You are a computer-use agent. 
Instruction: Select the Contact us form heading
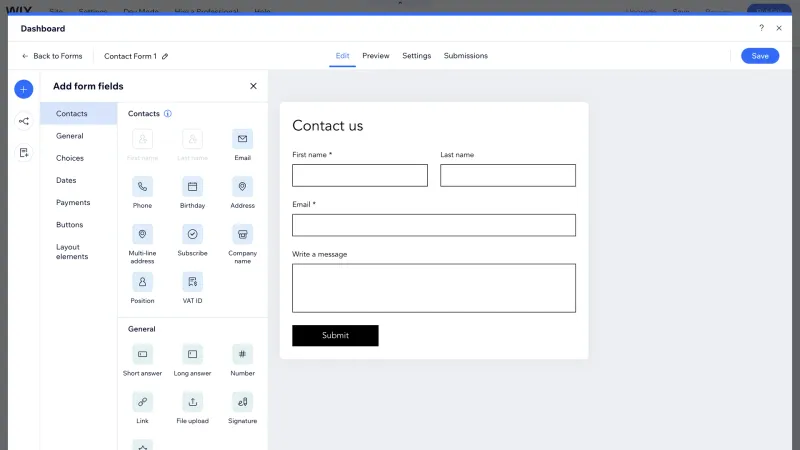pyautogui.click(x=328, y=126)
